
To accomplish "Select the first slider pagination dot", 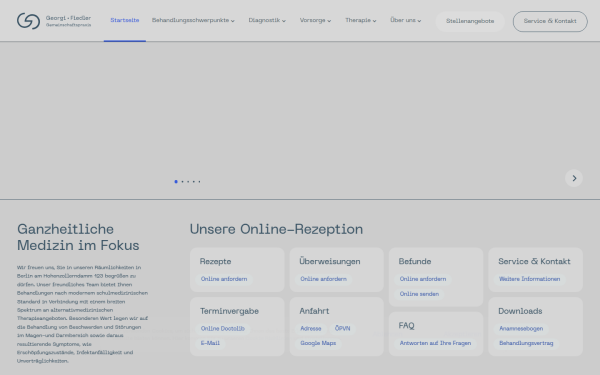I will click(x=176, y=181).
